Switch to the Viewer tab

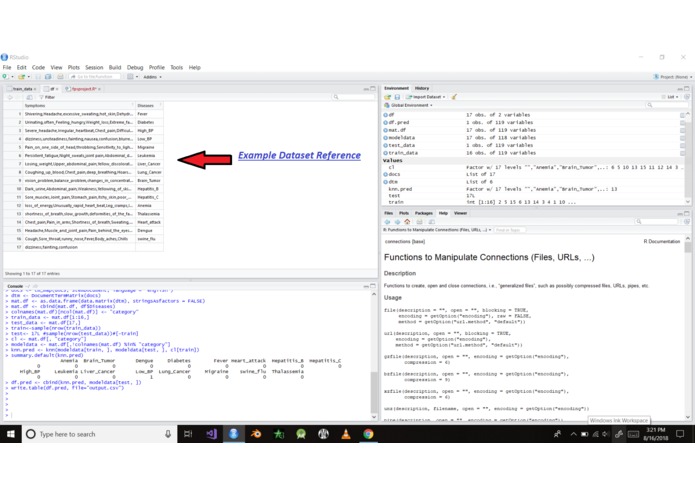(x=460, y=213)
